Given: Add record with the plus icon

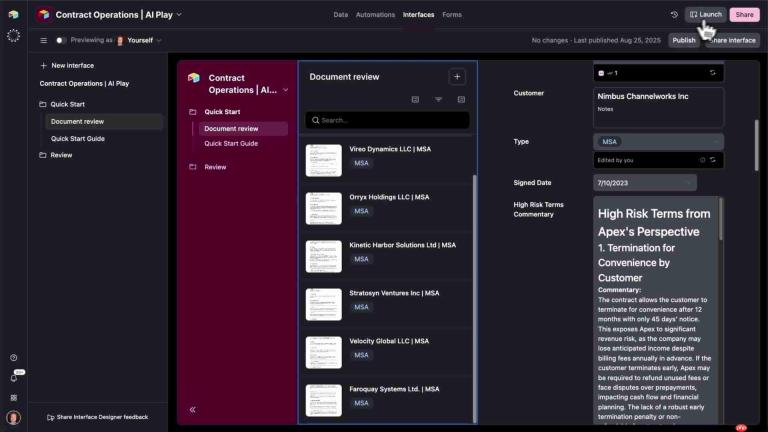Looking at the screenshot, I should 457,77.
